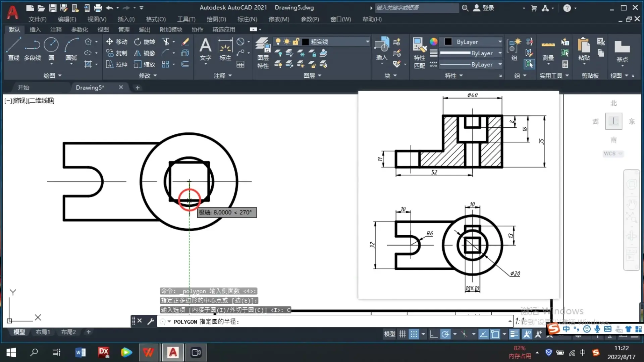Click the Open folder icon in quick access toolbar
This screenshot has height=362, width=644.
(41, 8)
